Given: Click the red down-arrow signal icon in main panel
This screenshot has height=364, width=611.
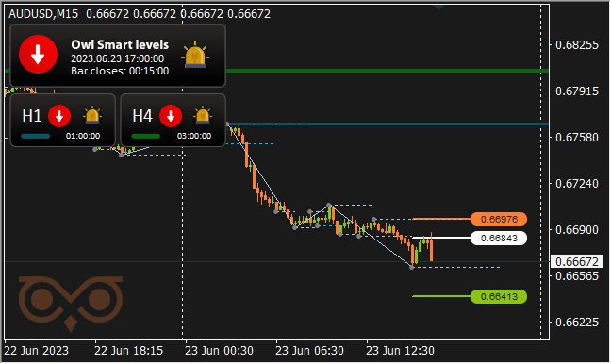Looking at the screenshot, I should 38,55.
